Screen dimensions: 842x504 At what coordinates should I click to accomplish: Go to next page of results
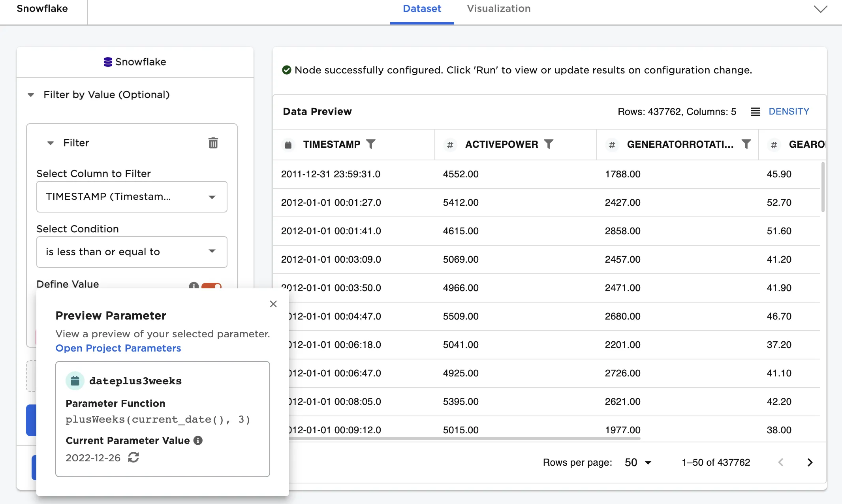coord(810,463)
